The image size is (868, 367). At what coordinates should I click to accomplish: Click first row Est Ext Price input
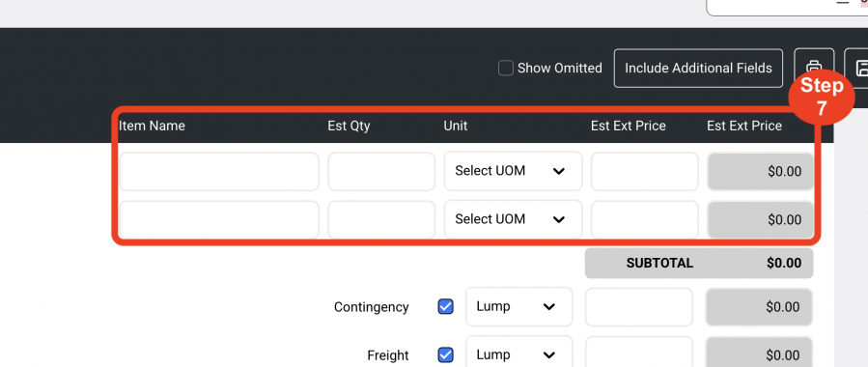click(x=644, y=172)
